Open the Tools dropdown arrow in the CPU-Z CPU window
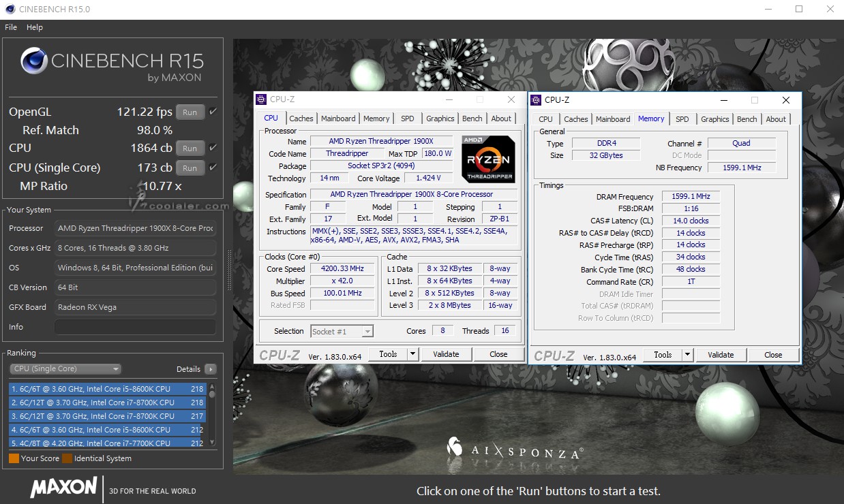 (x=412, y=354)
